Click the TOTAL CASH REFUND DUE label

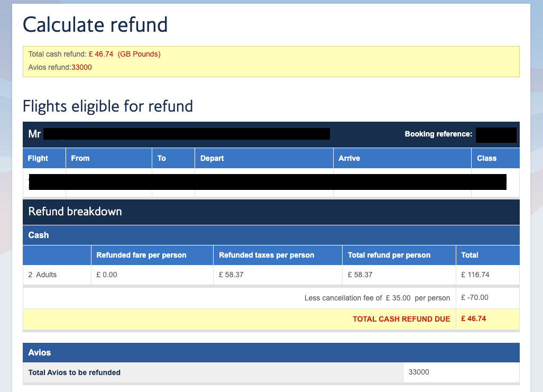[401, 319]
